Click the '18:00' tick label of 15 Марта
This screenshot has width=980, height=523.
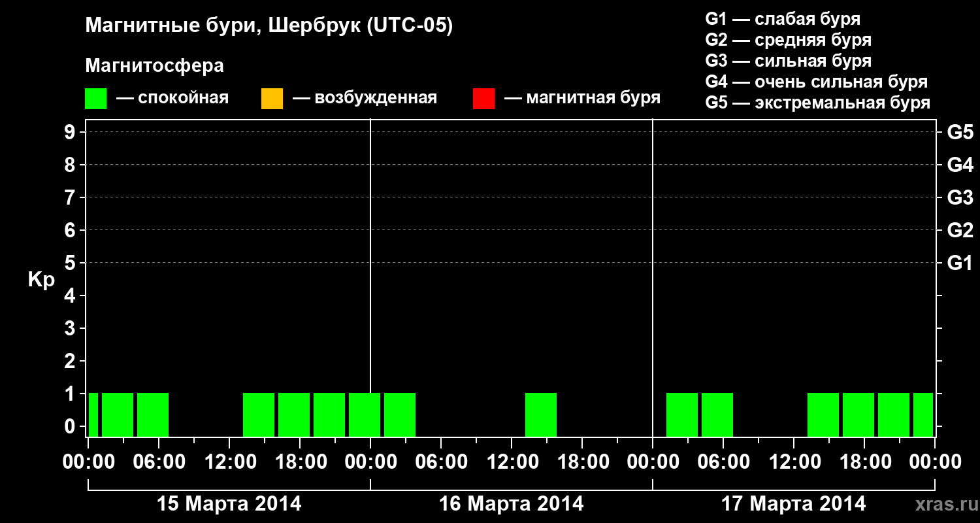click(300, 462)
